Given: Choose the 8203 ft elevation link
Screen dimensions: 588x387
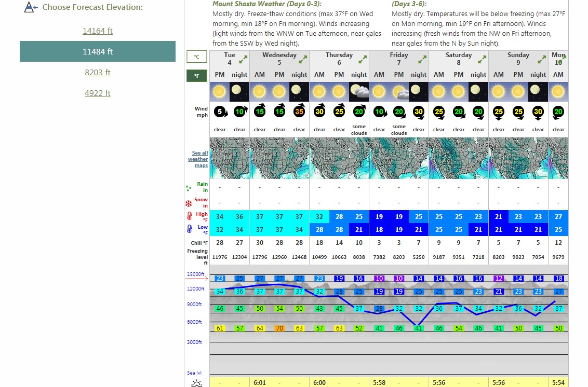Looking at the screenshot, I should pyautogui.click(x=98, y=72).
